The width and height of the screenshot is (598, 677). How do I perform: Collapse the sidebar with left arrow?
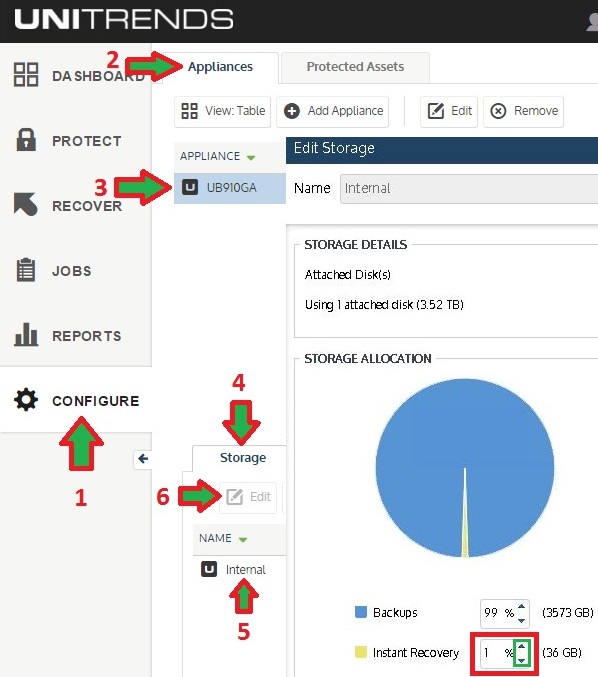click(143, 459)
